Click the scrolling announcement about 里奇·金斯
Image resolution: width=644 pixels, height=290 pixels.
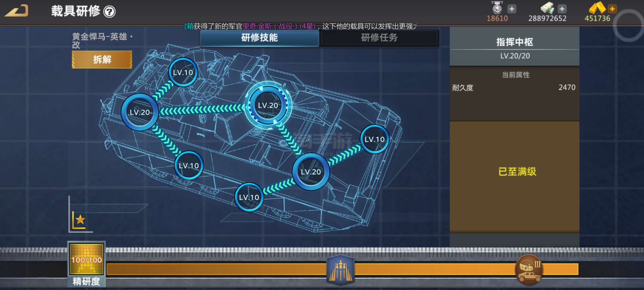point(300,26)
